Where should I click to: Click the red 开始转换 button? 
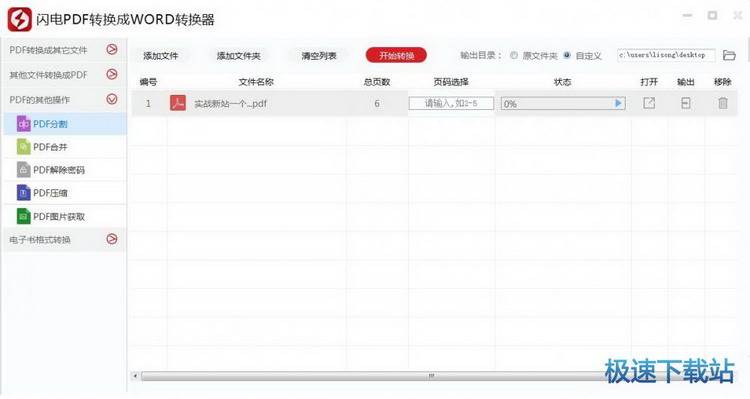(x=396, y=55)
